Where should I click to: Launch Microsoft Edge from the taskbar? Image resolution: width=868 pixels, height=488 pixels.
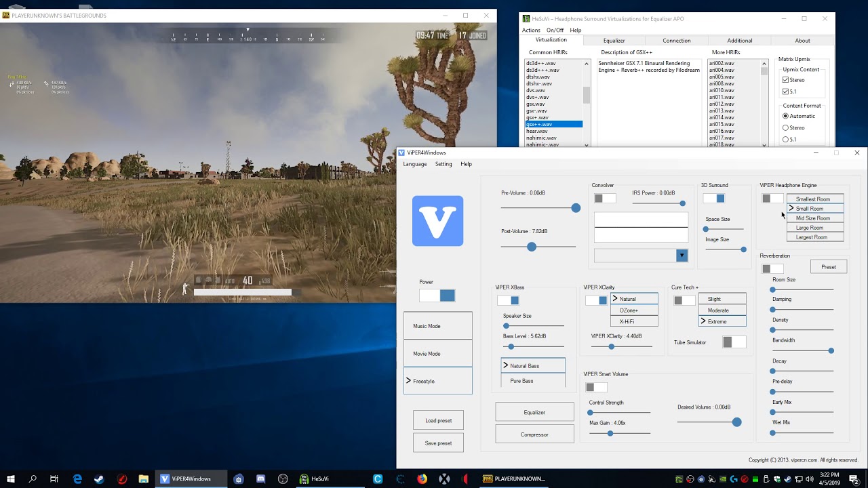point(77,479)
